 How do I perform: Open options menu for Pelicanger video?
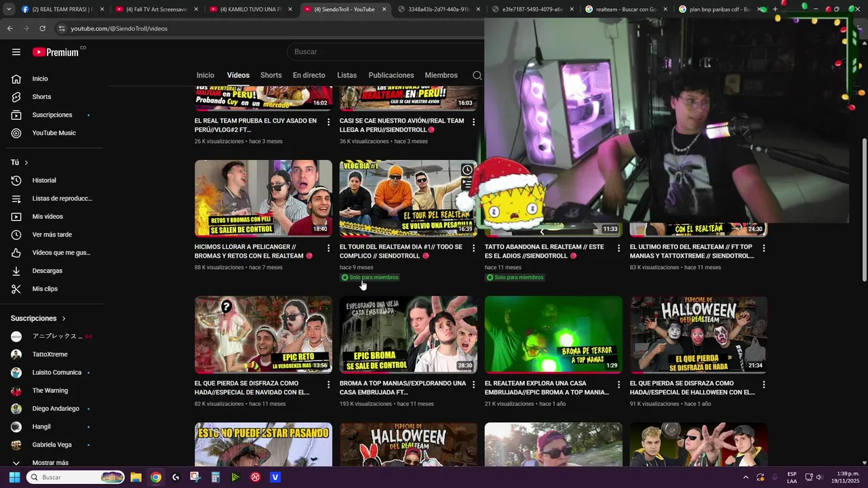click(328, 248)
